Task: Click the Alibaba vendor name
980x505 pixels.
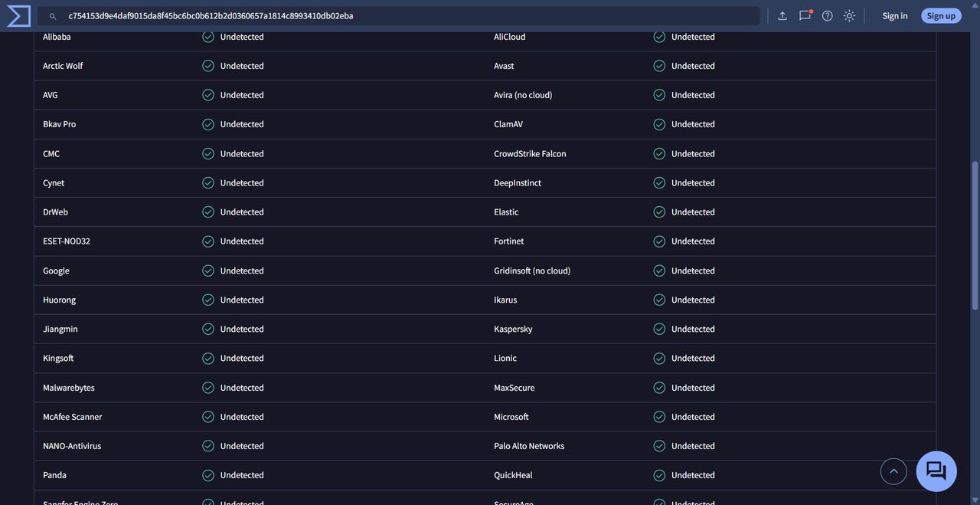Action: coord(57,37)
